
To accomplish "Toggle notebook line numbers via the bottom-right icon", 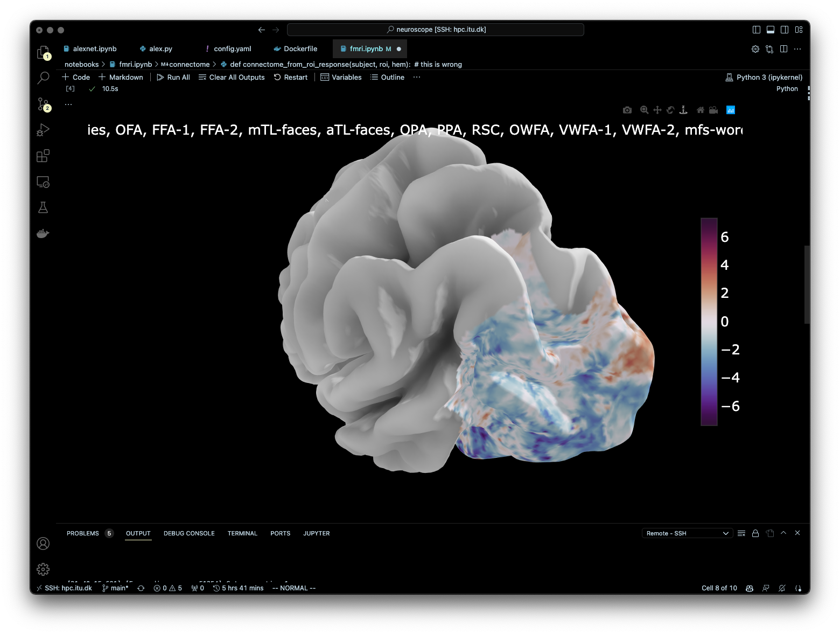I will tap(799, 588).
